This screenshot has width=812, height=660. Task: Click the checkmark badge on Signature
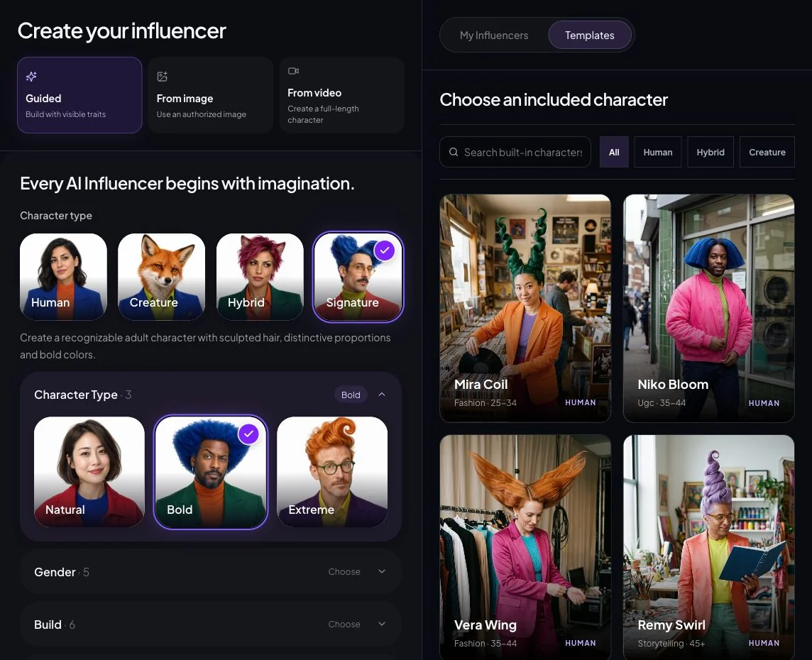click(x=384, y=251)
